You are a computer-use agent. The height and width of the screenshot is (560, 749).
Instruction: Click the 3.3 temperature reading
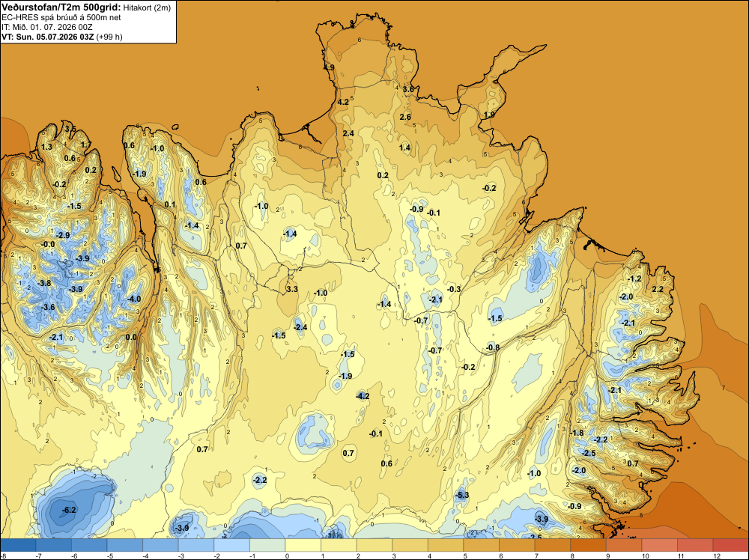point(292,289)
